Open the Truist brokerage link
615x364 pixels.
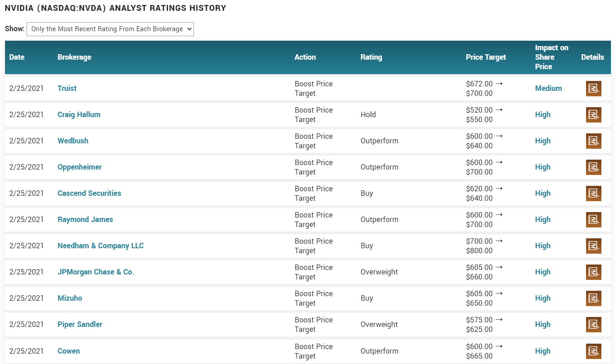pyautogui.click(x=67, y=88)
